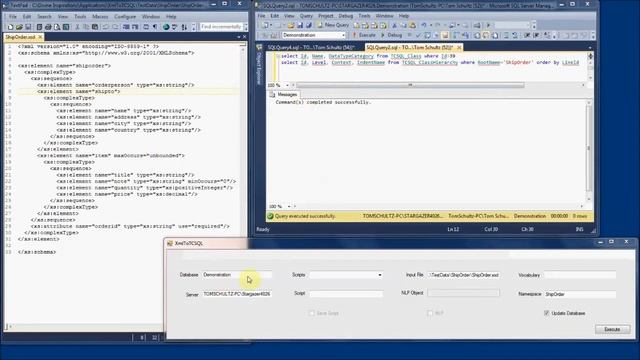Viewport: 640px width, 360px height.
Task: Click the XmlToTCSQL window title icon
Action: (x=170, y=243)
